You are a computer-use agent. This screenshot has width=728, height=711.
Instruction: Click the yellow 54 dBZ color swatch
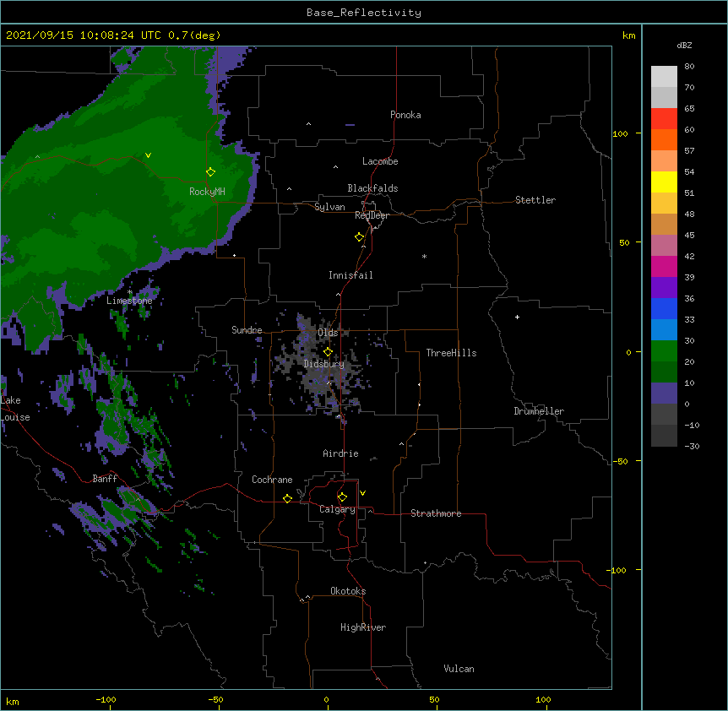[x=664, y=182]
